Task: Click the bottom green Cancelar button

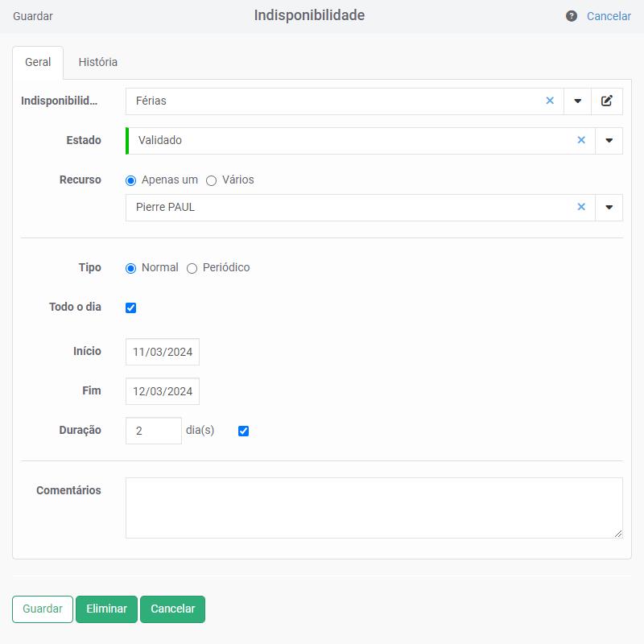Action: point(172,609)
